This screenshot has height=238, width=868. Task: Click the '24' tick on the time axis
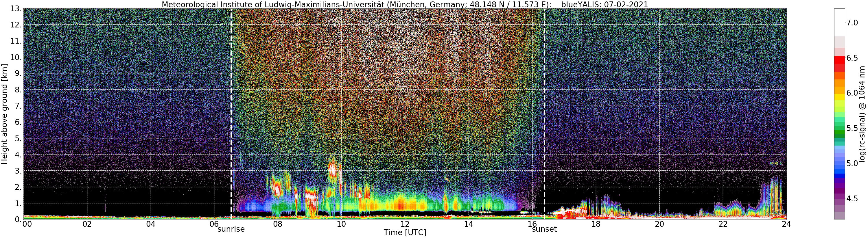click(786, 224)
